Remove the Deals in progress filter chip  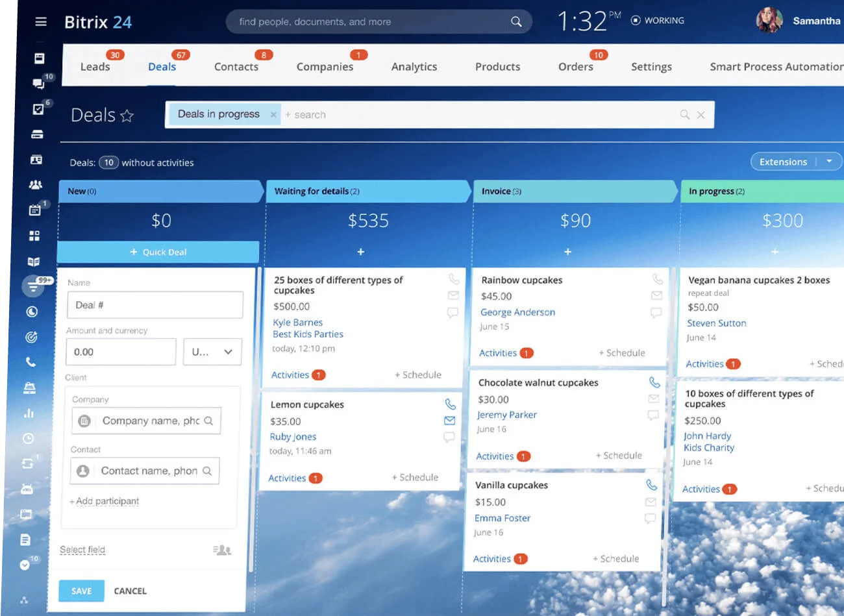[x=273, y=115]
